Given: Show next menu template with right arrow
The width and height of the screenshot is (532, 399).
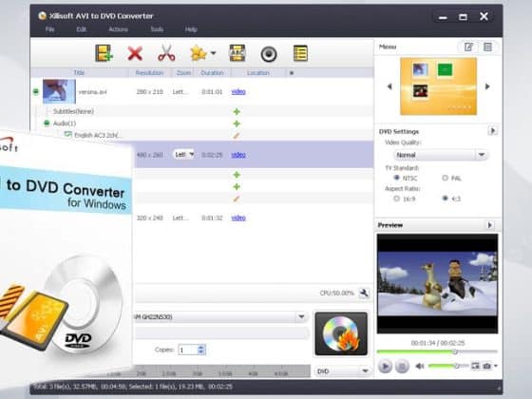Looking at the screenshot, I should [x=487, y=86].
